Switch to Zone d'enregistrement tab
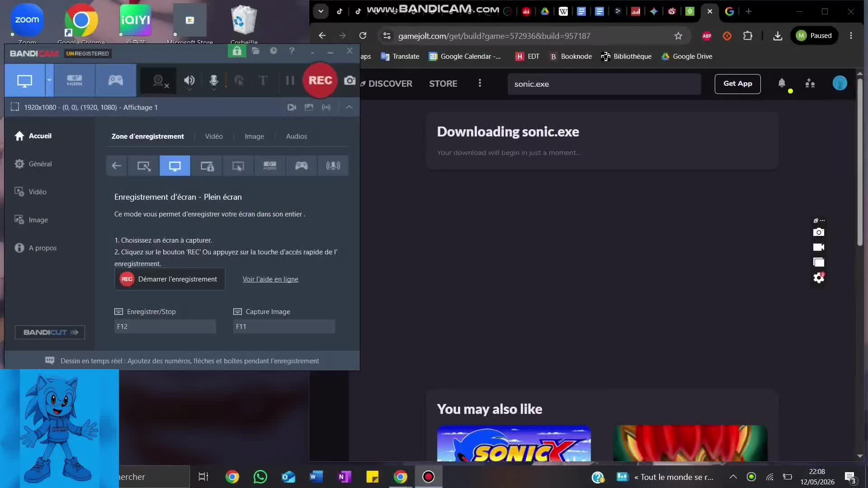Viewport: 868px width, 488px height. [x=148, y=136]
